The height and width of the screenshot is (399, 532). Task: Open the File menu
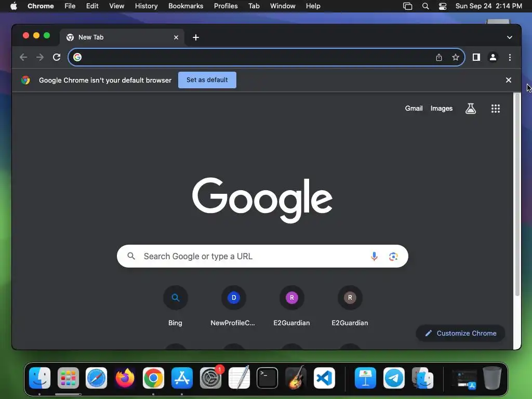pos(70,6)
